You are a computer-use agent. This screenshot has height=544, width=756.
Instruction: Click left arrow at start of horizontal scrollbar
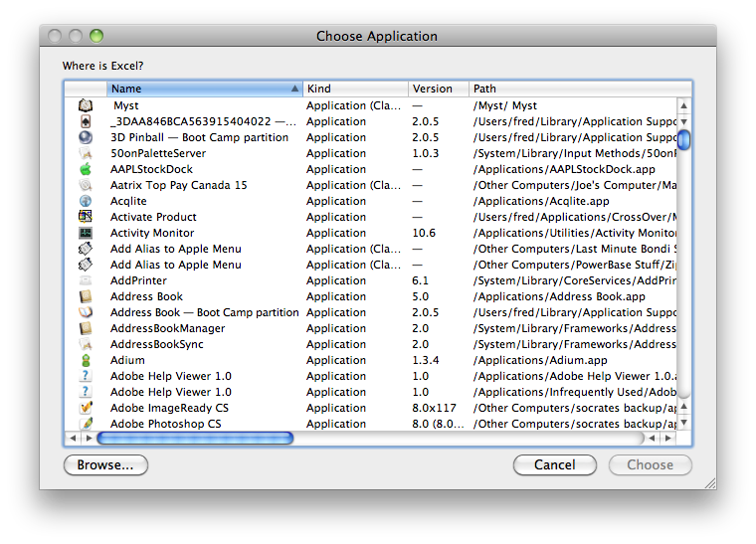[x=73, y=438]
